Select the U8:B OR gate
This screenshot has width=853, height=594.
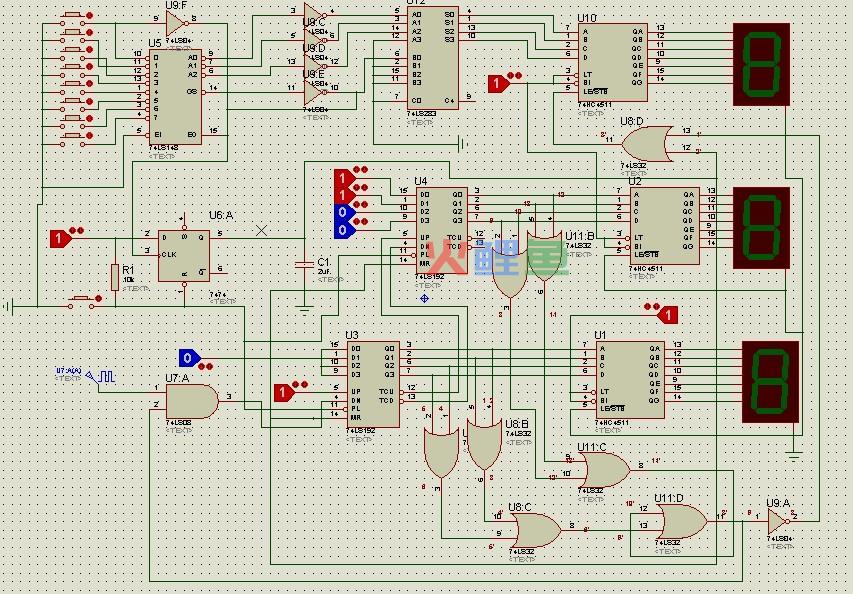tap(484, 443)
